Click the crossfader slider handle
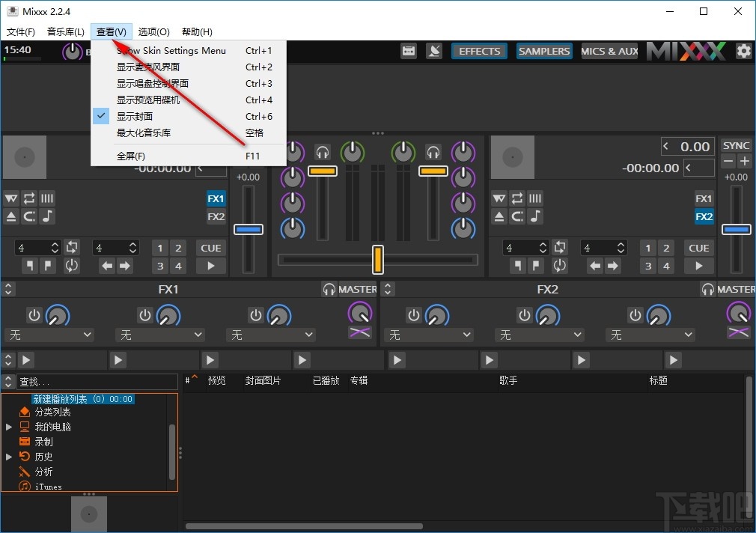The image size is (756, 533). point(378,260)
